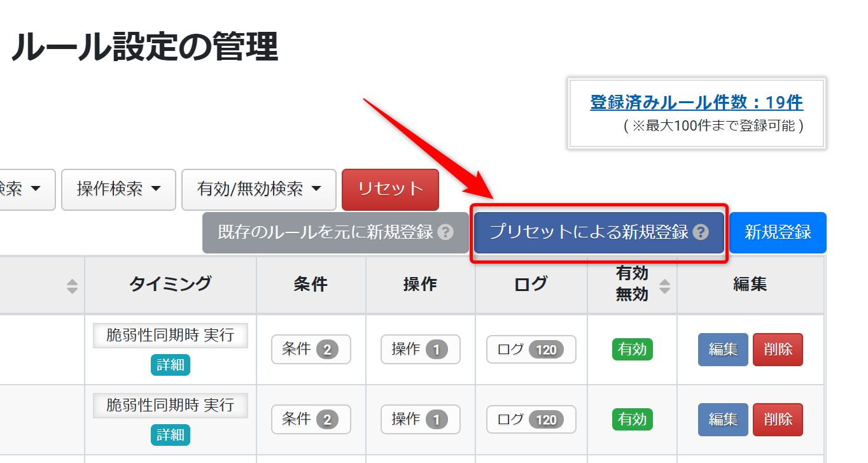The height and width of the screenshot is (463, 868).
Task: Open the 操作検索 dropdown
Action: click(118, 189)
